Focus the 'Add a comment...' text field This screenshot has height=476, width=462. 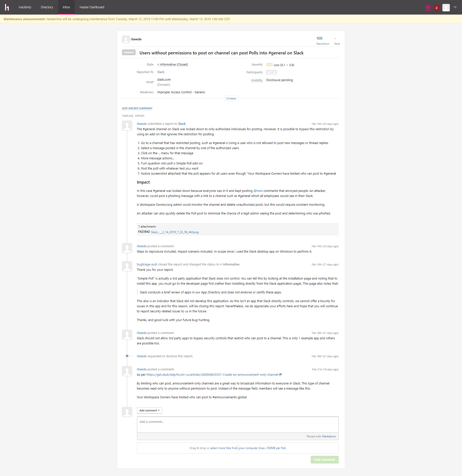(x=238, y=424)
